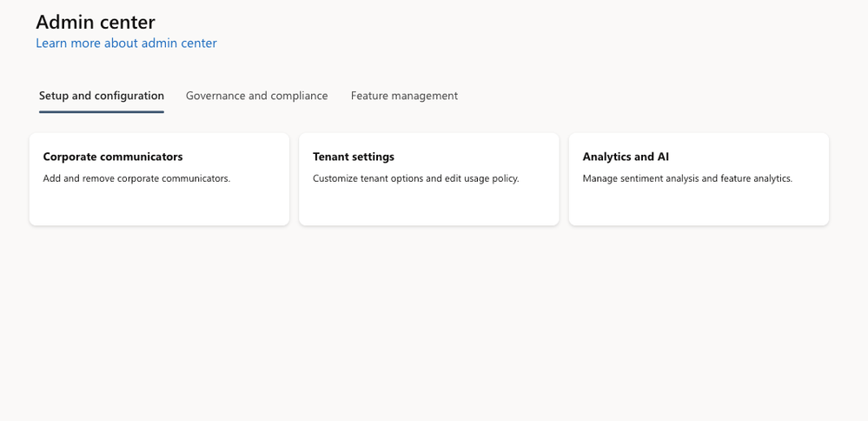Click the Admin center page heading
868x421 pixels.
point(96,22)
